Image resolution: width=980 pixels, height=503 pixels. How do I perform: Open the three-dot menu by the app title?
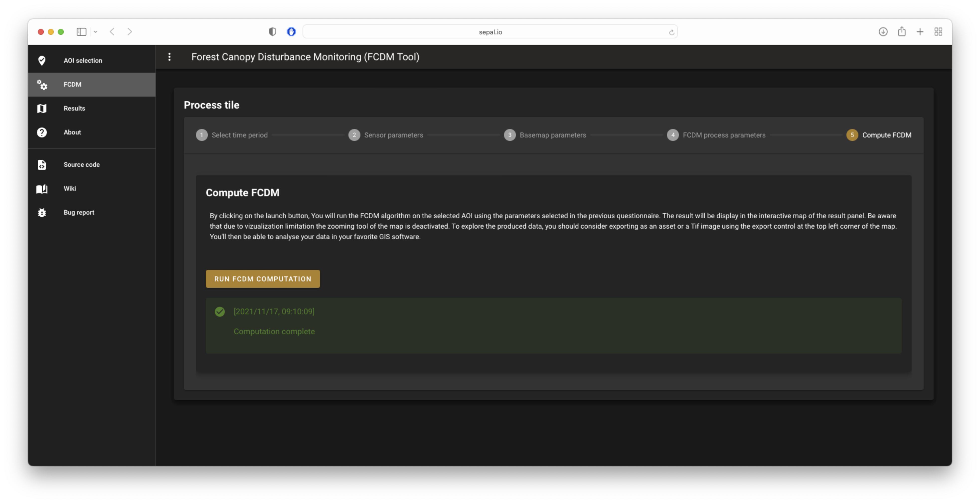coord(169,57)
